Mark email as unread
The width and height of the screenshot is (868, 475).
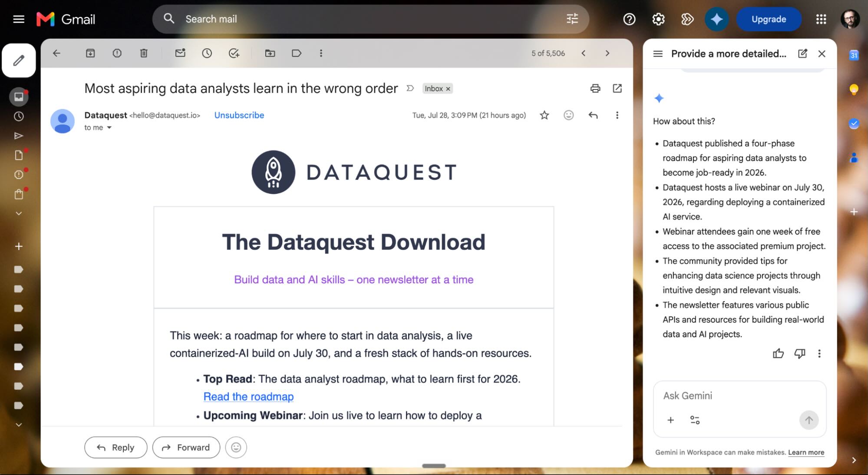click(x=180, y=53)
